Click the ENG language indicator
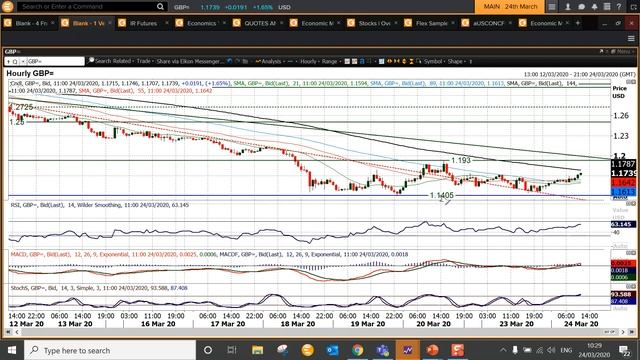This screenshot has width=640, height=360. [566, 350]
